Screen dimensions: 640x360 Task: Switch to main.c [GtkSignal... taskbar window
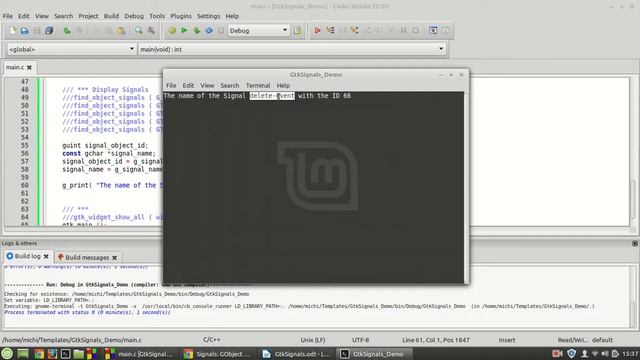coord(140,354)
